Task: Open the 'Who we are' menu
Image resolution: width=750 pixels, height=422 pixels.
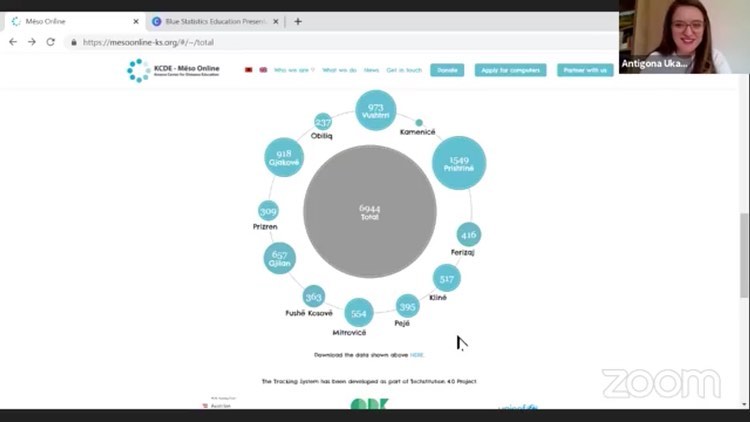Action: coord(294,70)
